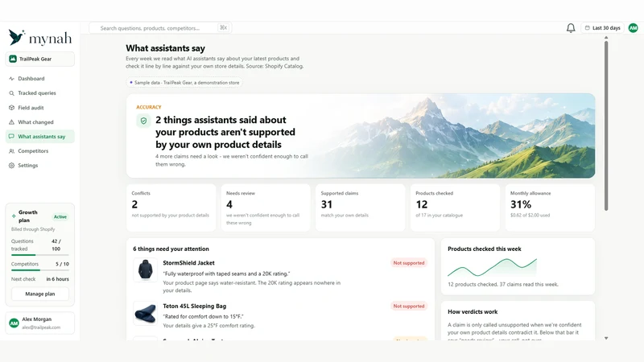Open the AM user avatar menu
The height and width of the screenshot is (362, 644).
point(633,28)
